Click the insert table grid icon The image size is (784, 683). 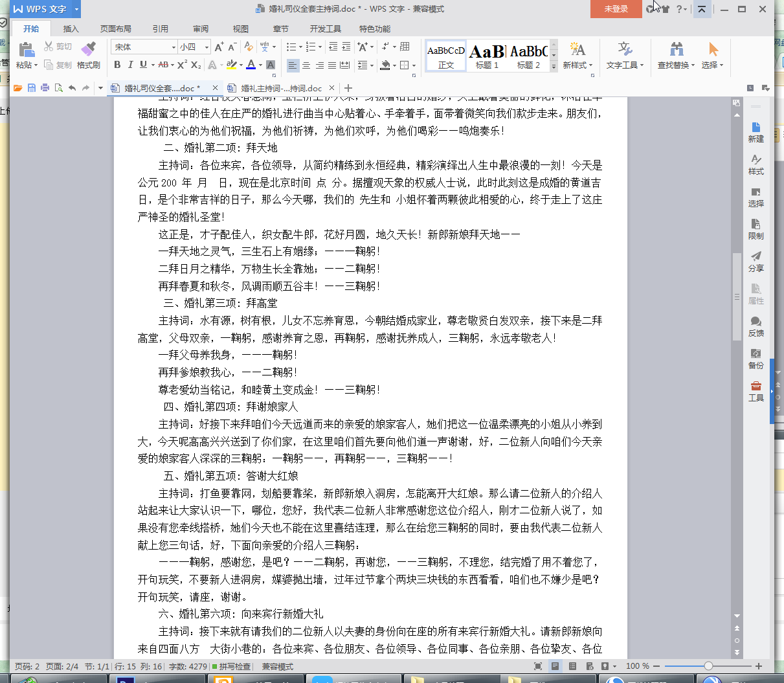point(405,47)
